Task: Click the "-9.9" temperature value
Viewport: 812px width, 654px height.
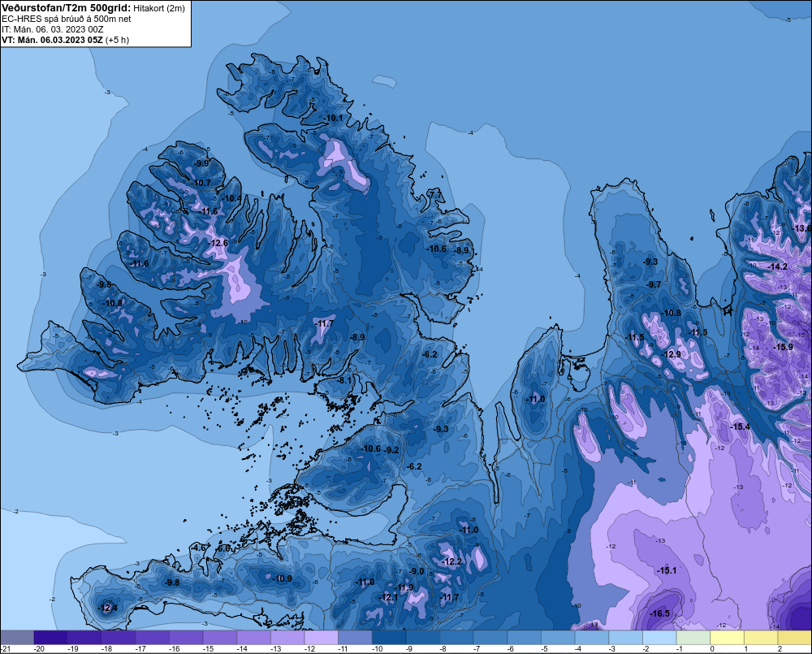Action: [201, 163]
